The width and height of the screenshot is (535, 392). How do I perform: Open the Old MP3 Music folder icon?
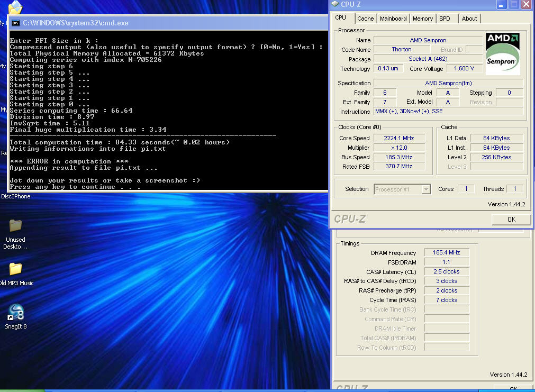[15, 269]
